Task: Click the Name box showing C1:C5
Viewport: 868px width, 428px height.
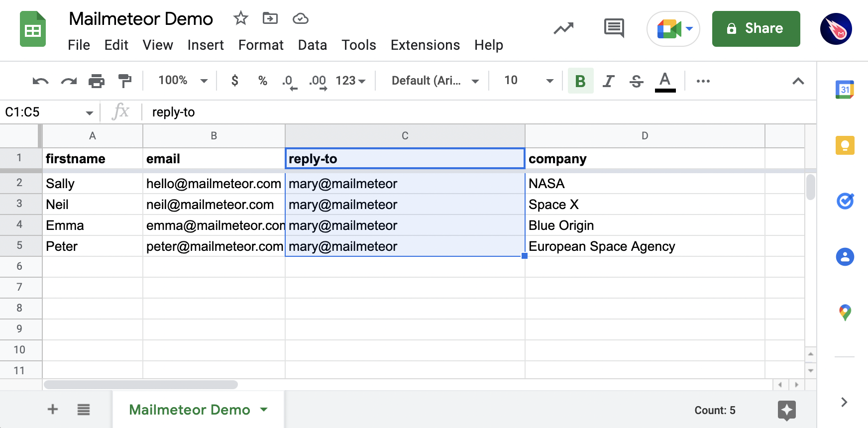Action: tap(42, 112)
